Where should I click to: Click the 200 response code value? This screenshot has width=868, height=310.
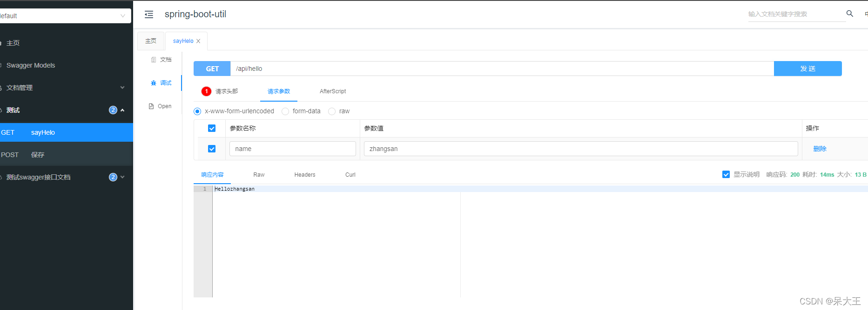(x=795, y=175)
